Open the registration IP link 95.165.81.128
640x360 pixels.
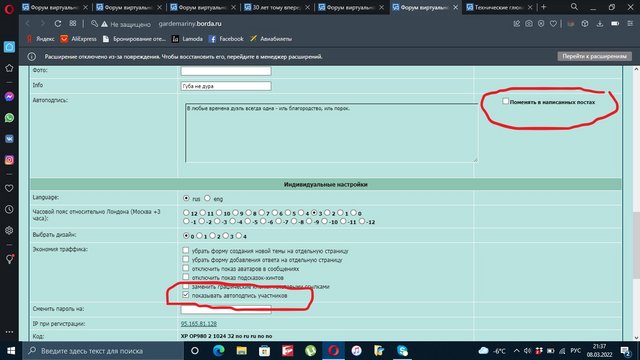click(x=199, y=324)
